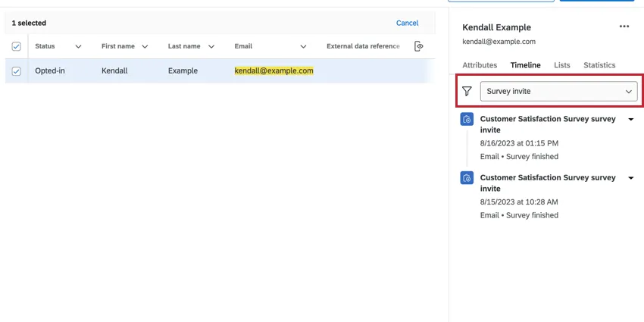Click the timeline filter funnel icon

click(467, 91)
